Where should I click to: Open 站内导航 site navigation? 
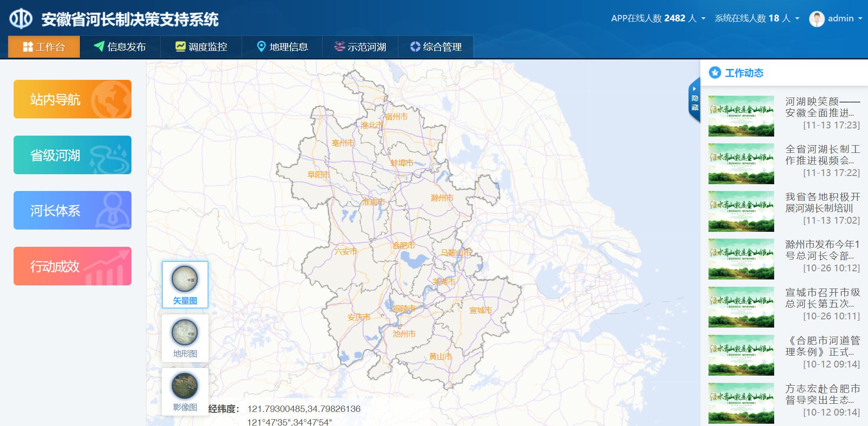click(73, 99)
